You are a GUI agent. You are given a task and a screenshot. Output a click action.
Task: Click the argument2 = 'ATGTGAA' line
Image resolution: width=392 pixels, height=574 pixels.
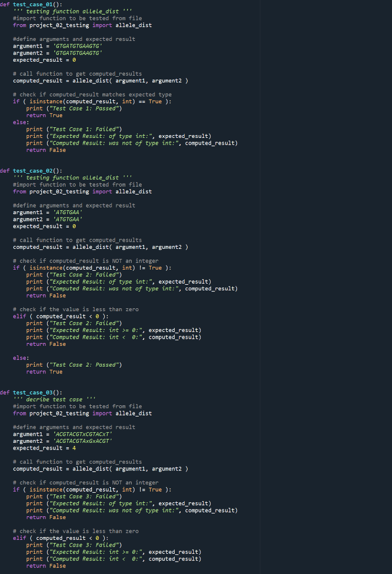point(48,219)
